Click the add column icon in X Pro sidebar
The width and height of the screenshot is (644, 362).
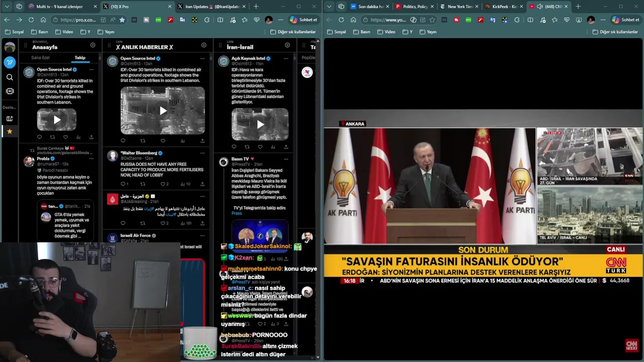pos(10,91)
